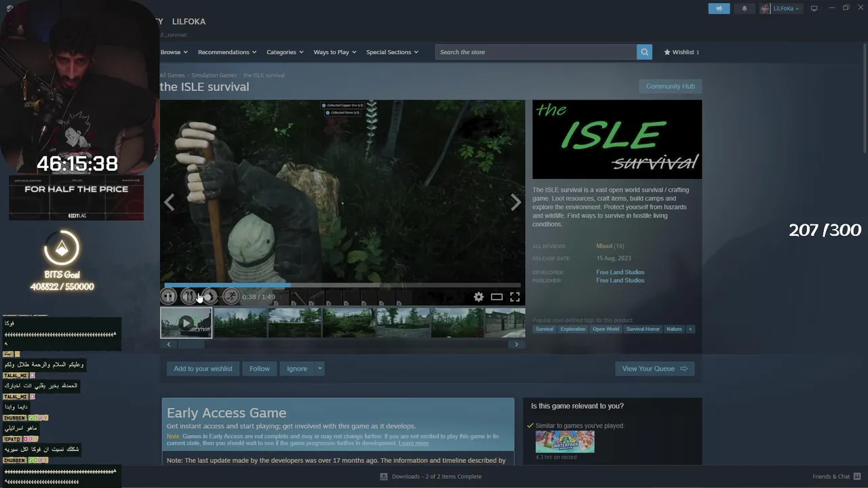Open the Community Hub
This screenshot has height=488, width=868.
(x=670, y=86)
